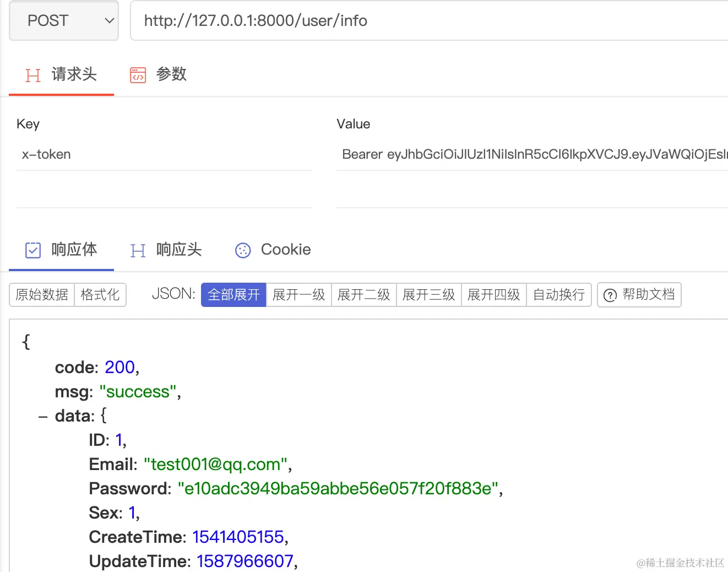Click the ID value 1
The image size is (728, 572).
pyautogui.click(x=118, y=440)
